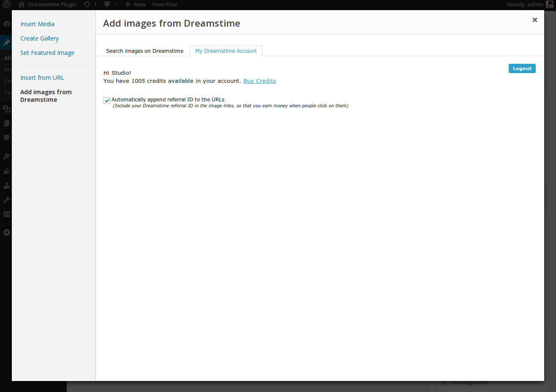Image resolution: width=556 pixels, height=392 pixels.
Task: Click the Logout button
Action: (522, 68)
